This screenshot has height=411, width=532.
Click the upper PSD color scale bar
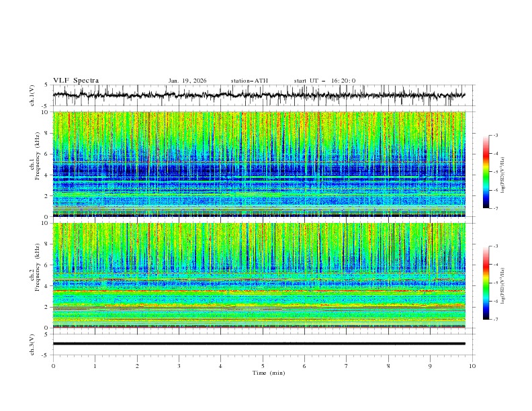point(486,172)
